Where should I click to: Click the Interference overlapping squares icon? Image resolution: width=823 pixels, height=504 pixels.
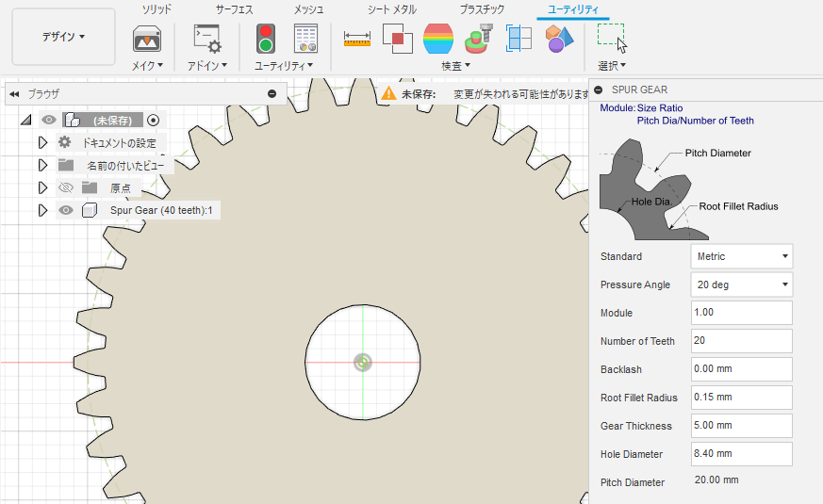[397, 39]
